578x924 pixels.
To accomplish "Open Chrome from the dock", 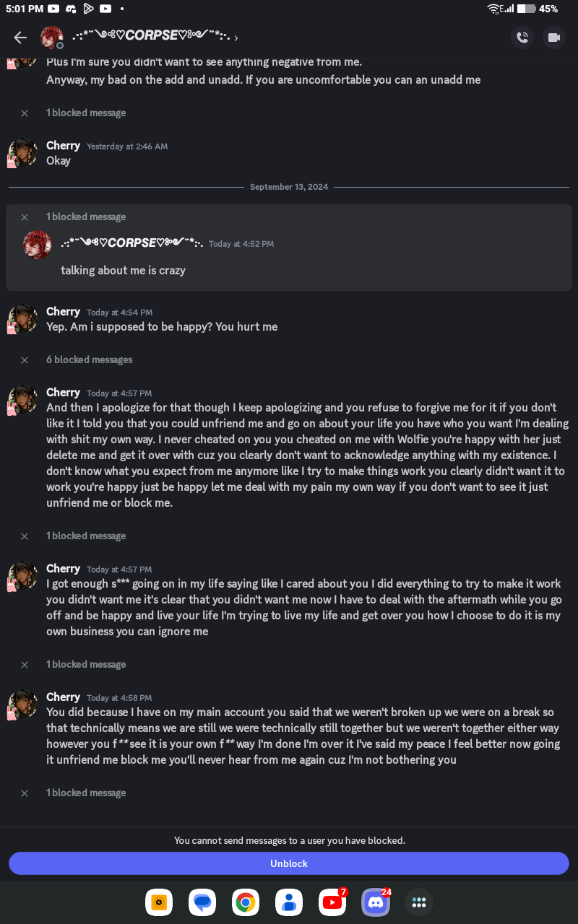I will pos(246,902).
